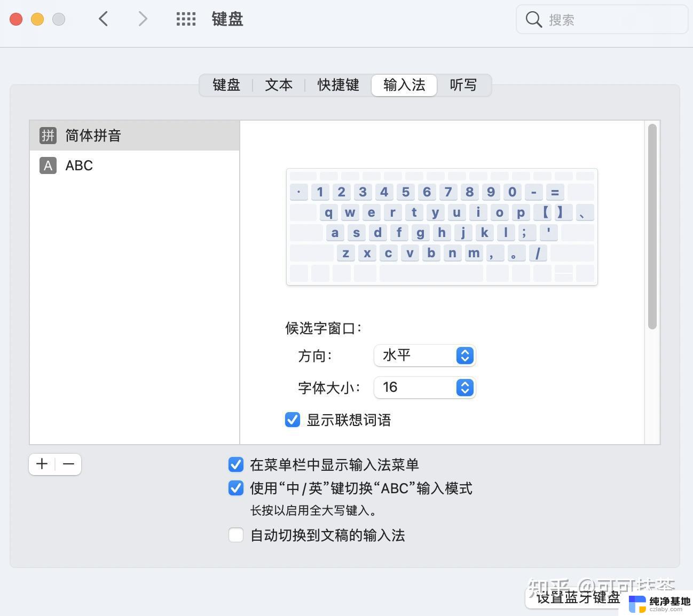The image size is (693, 616).
Task: Remove input source with minus button
Action: pyautogui.click(x=68, y=464)
